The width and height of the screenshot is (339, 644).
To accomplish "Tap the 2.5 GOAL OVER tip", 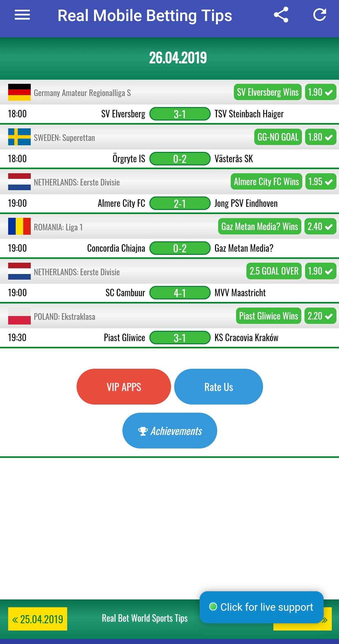I will click(274, 271).
